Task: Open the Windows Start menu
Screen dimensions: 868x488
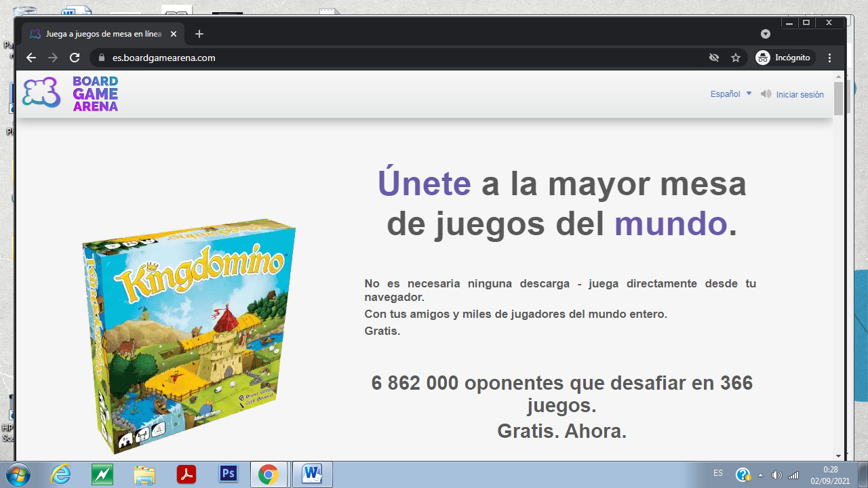Action: pos(20,474)
